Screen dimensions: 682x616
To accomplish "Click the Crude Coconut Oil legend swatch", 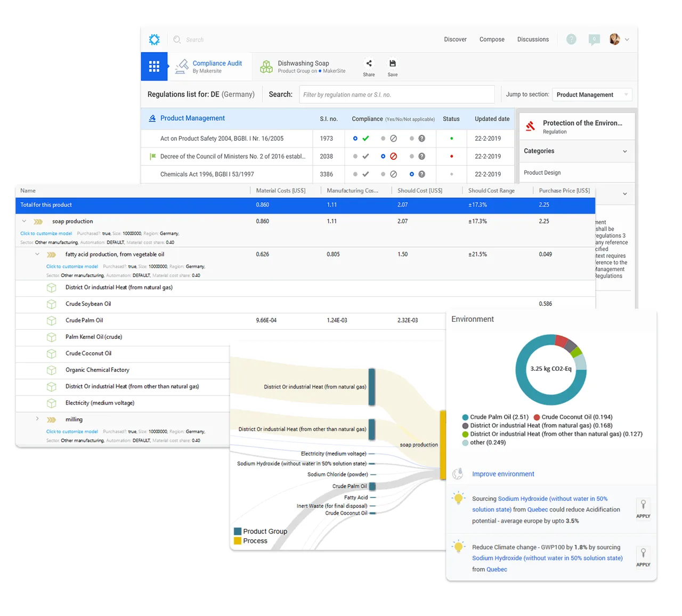I will (537, 417).
